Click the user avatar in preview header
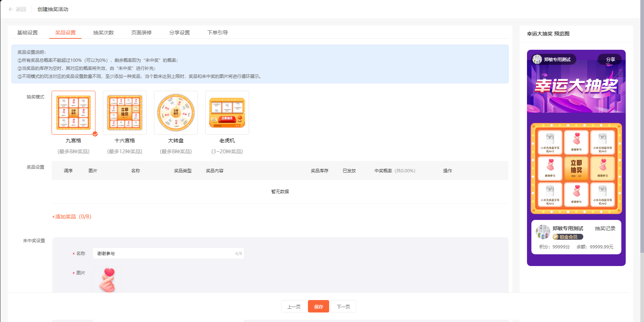 (x=537, y=59)
